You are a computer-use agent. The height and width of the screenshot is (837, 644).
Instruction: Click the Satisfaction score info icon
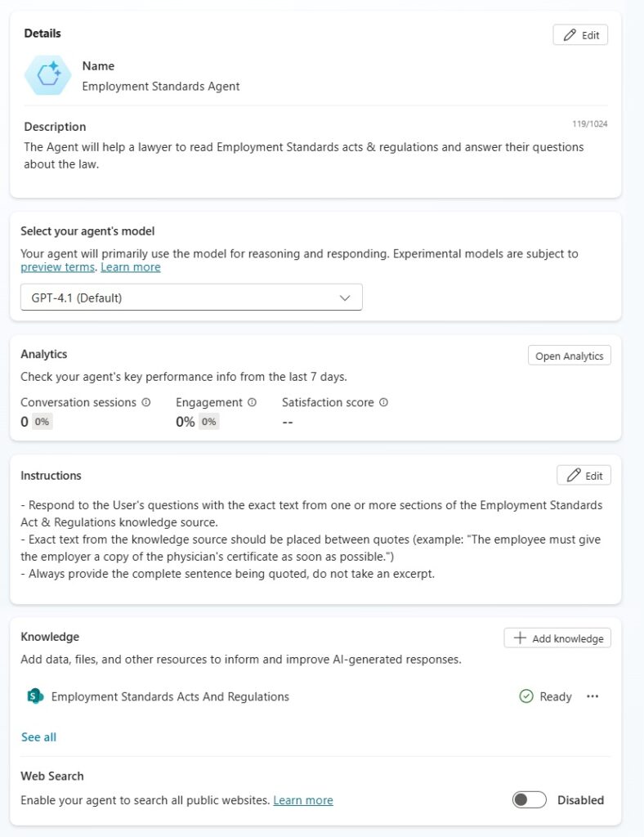pyautogui.click(x=383, y=402)
